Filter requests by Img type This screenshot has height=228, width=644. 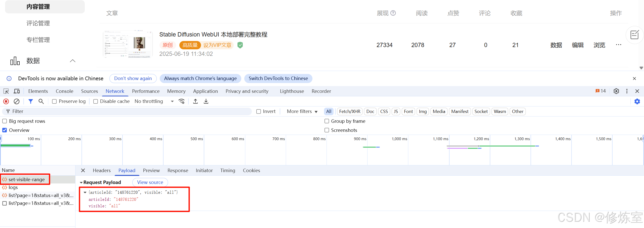(423, 111)
